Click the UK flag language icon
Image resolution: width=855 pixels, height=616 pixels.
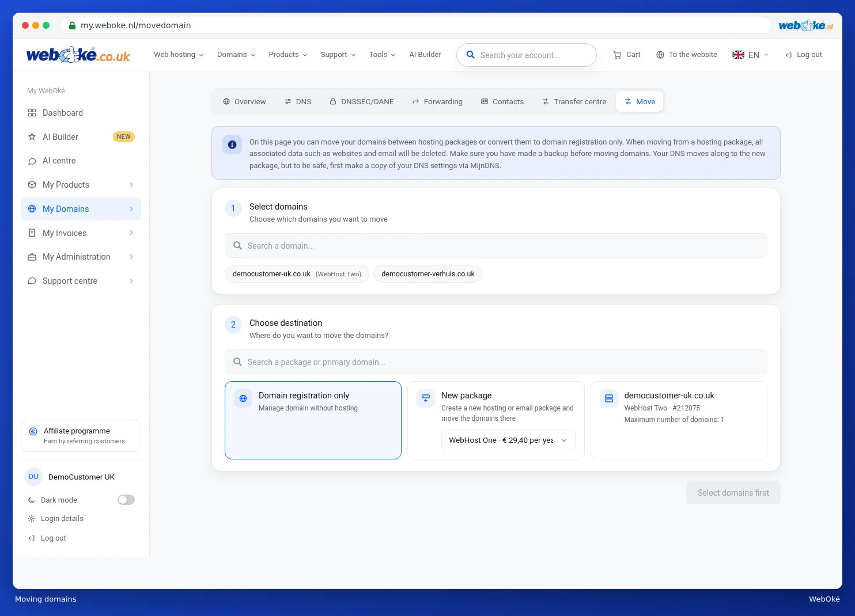click(x=738, y=55)
